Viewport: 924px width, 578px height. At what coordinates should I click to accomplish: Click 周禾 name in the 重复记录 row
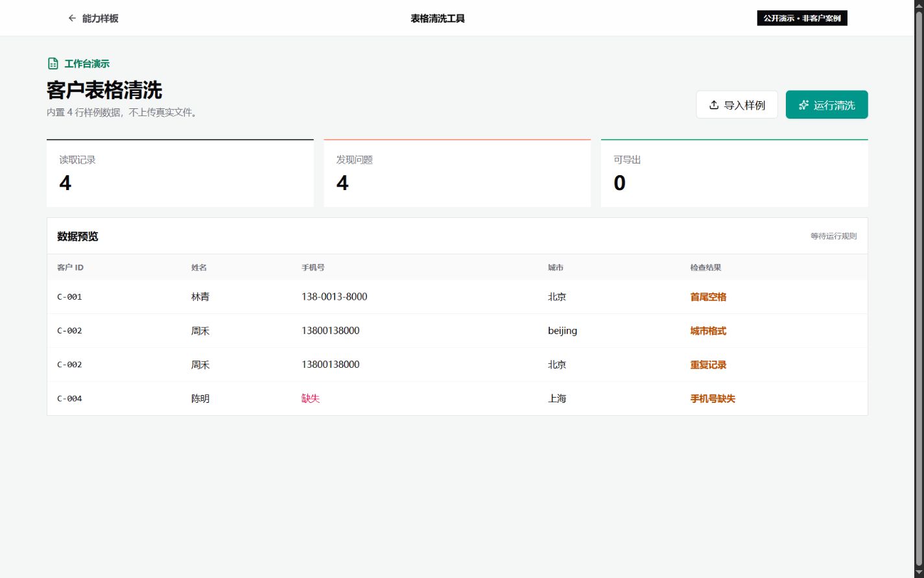pyautogui.click(x=200, y=365)
